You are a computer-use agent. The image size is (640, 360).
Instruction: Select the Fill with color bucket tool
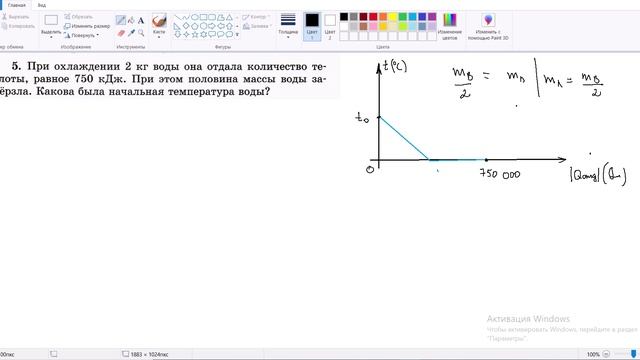coord(131,20)
